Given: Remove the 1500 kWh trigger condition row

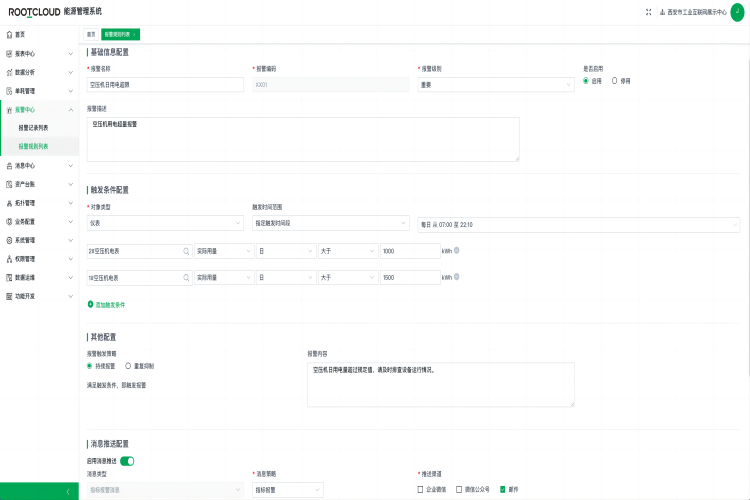Looking at the screenshot, I should pos(457,278).
